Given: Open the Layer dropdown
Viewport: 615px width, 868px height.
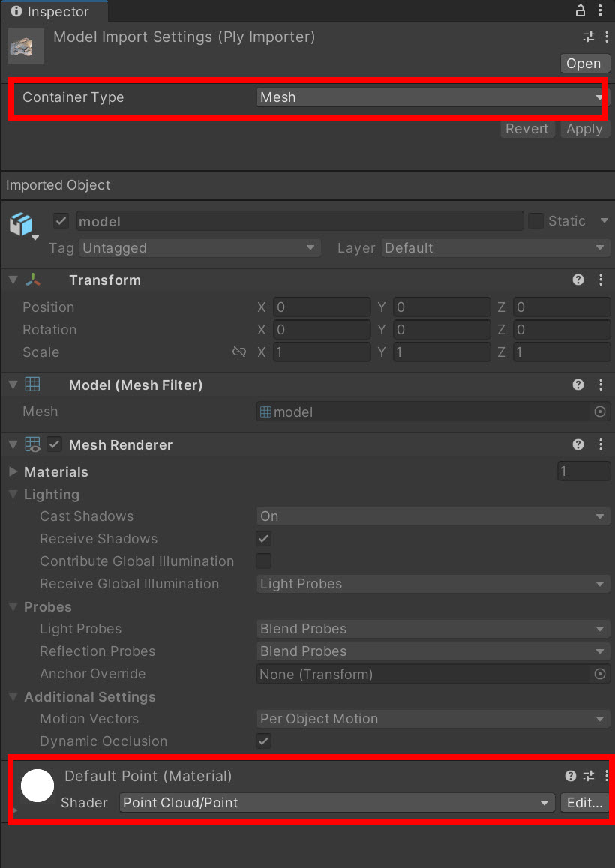Looking at the screenshot, I should coord(496,248).
